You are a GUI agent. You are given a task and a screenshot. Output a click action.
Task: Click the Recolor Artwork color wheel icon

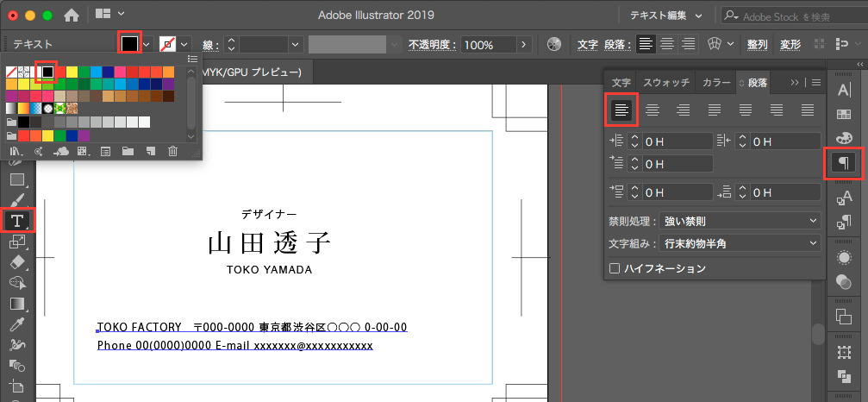[x=554, y=44]
